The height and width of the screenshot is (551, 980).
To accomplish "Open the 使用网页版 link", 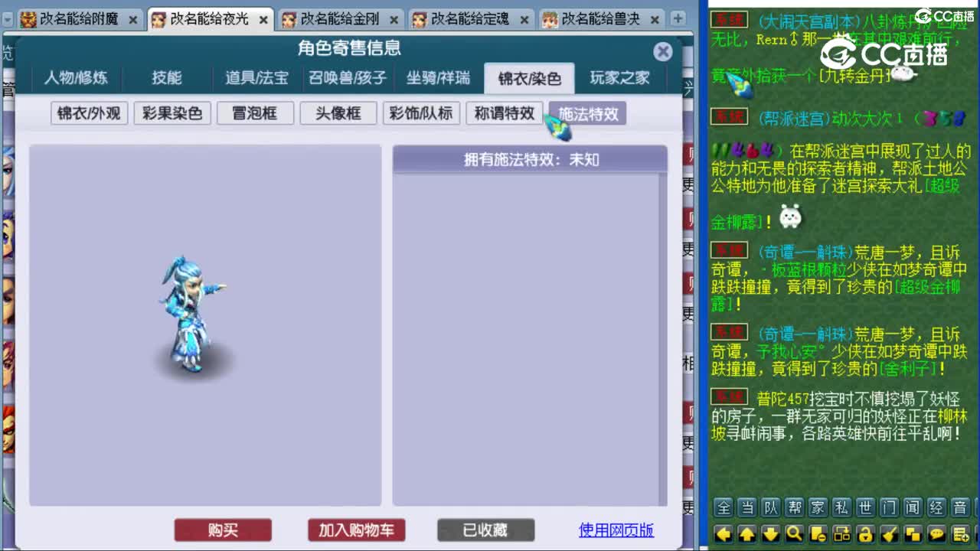I will tap(616, 530).
